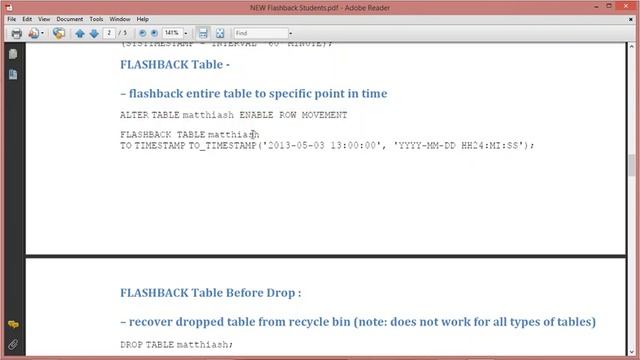
Task: Click the vertical scrollbar thumb
Action: [x=632, y=165]
